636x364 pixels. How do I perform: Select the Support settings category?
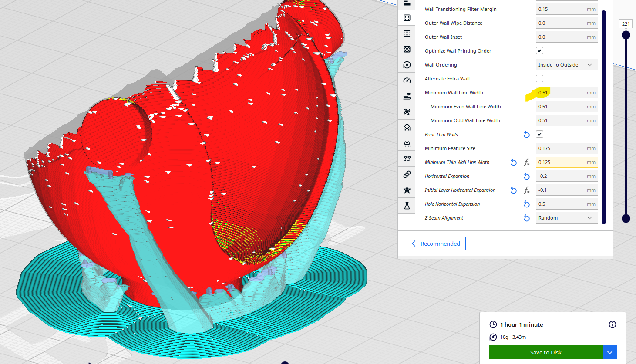pyautogui.click(x=407, y=127)
